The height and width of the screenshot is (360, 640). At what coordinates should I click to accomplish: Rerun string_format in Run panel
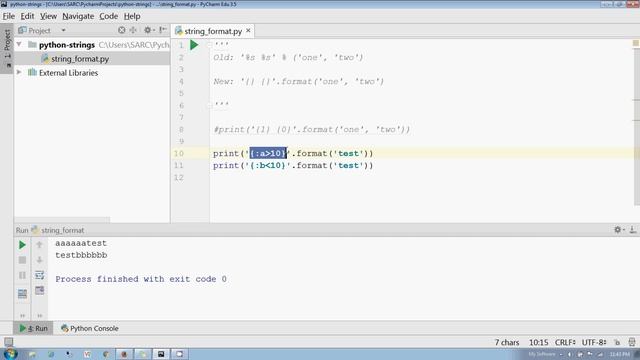[22, 245]
